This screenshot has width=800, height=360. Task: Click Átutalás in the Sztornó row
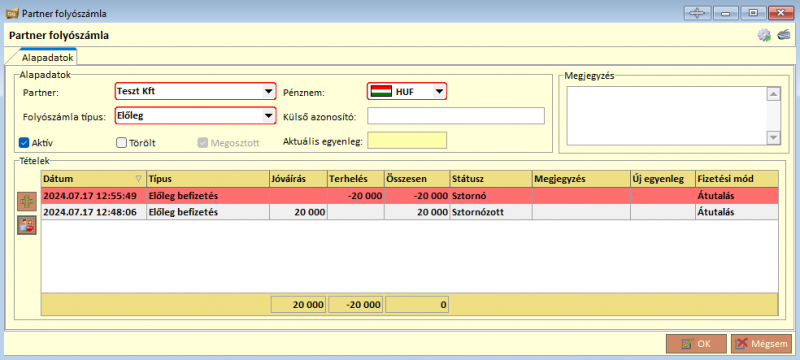point(737,195)
